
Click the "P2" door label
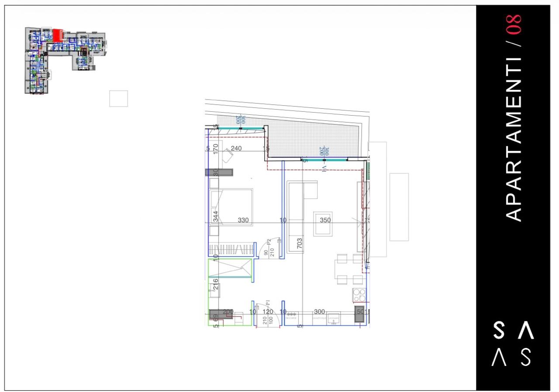tap(269, 241)
